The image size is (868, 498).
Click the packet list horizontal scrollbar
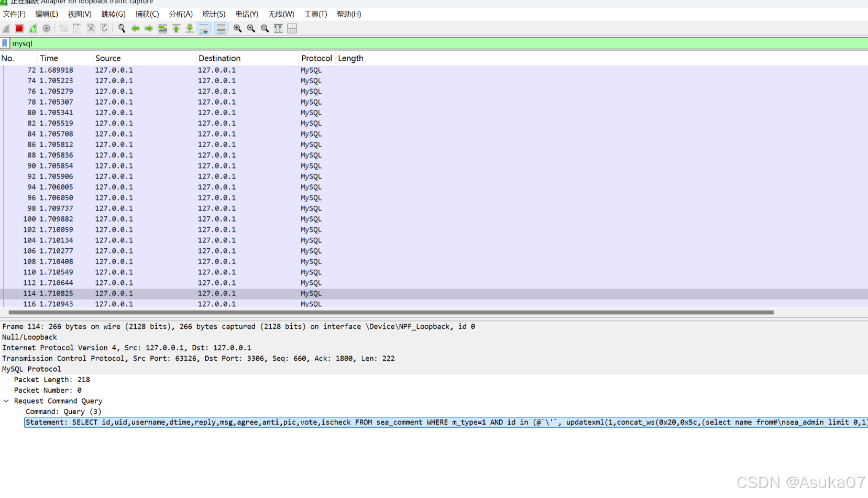click(391, 313)
